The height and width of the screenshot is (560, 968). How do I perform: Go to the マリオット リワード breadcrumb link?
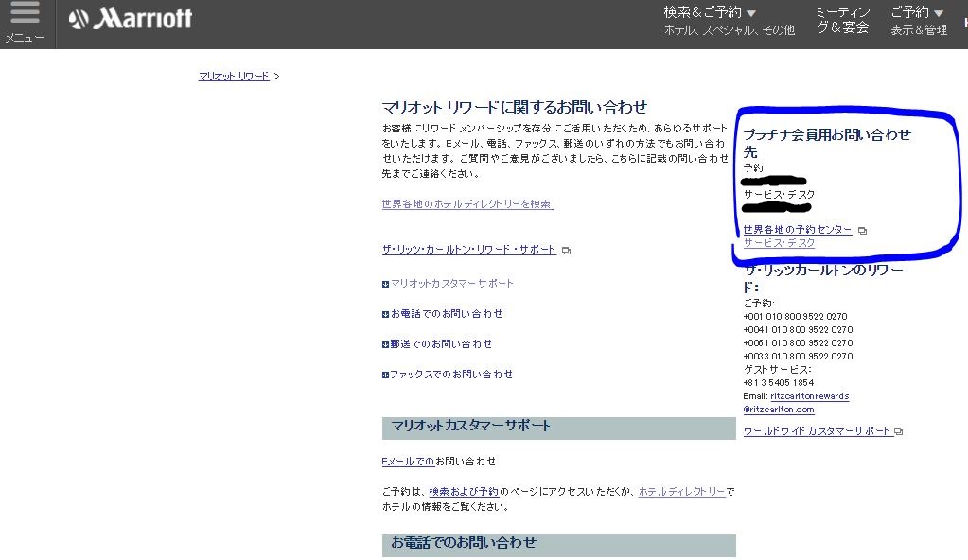234,76
